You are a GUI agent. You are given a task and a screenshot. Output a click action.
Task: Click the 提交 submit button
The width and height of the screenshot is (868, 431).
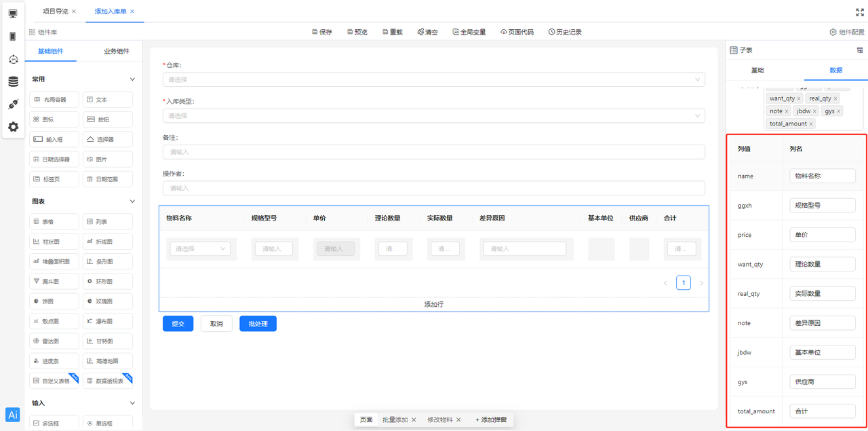(178, 324)
